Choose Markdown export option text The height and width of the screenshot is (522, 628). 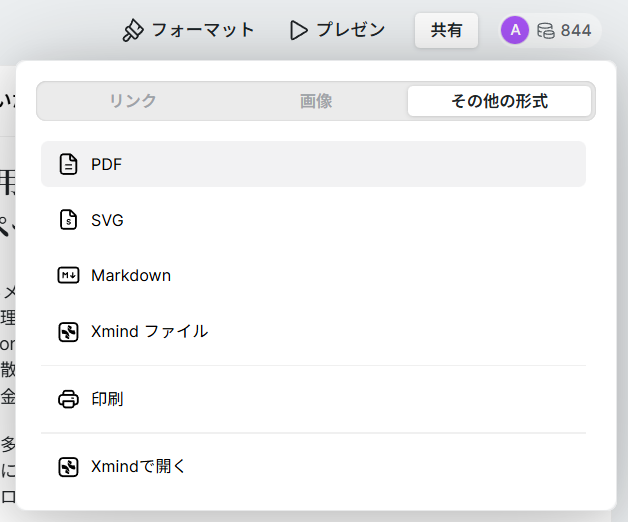pyautogui.click(x=131, y=275)
